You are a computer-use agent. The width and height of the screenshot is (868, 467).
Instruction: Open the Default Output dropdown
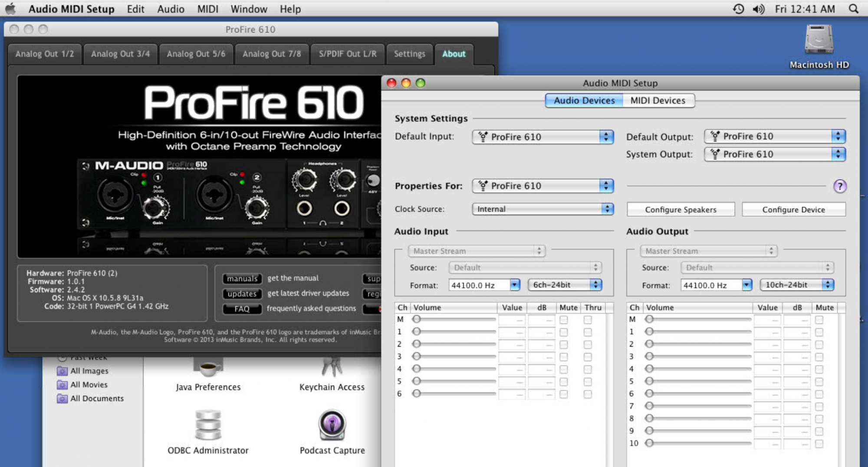pos(775,137)
